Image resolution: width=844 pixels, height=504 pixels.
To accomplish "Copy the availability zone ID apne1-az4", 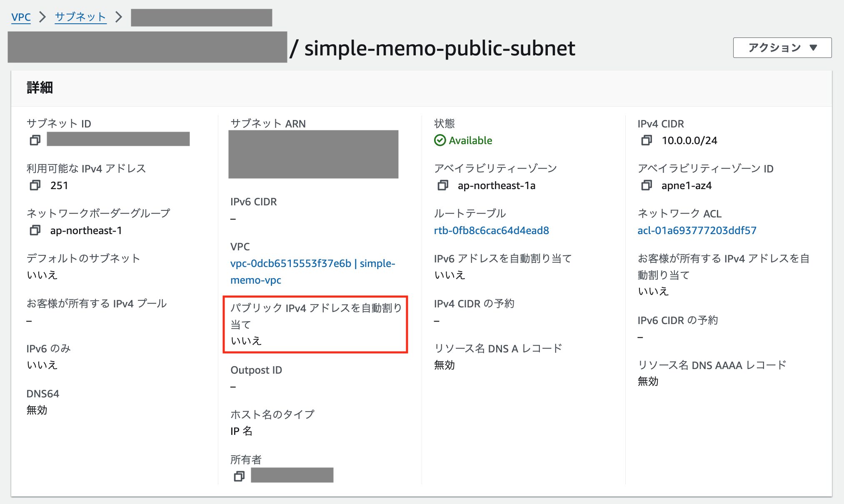I will [647, 186].
